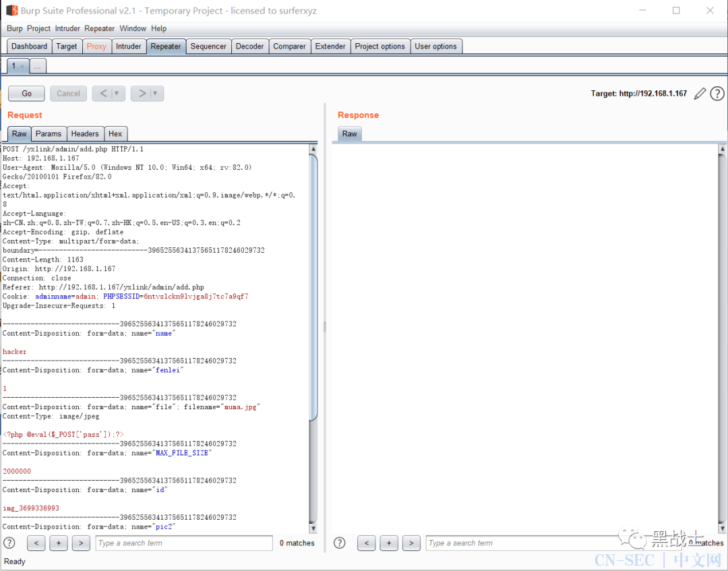
Task: Click the response search previous match button
Action: 366,543
